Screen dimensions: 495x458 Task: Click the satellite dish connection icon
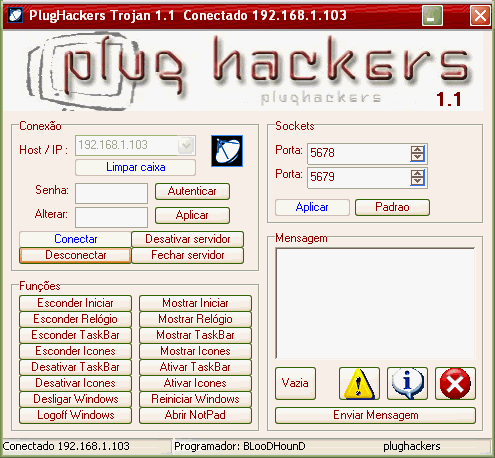[227, 151]
